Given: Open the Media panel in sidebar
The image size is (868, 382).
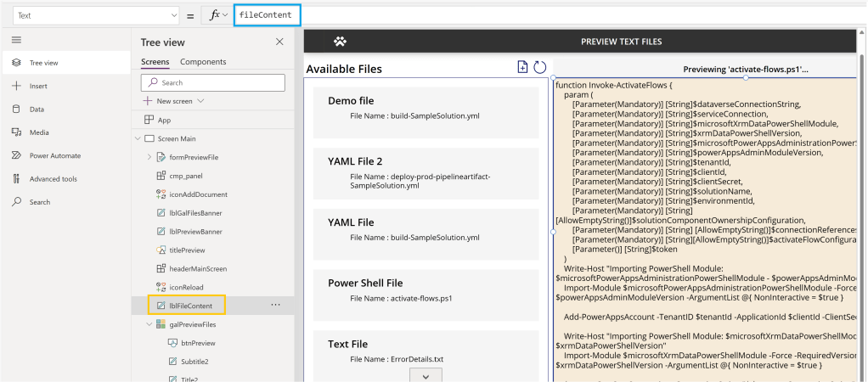Looking at the screenshot, I should (38, 132).
